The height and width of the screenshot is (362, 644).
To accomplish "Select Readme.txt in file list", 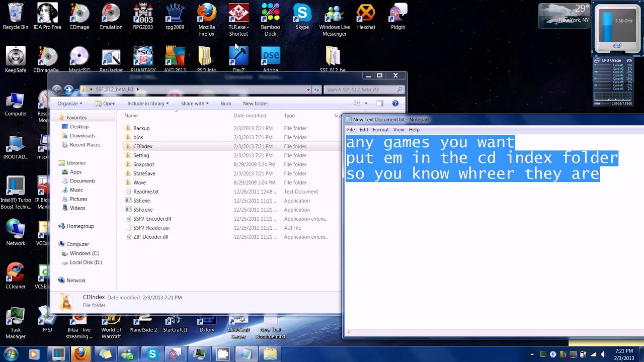I will click(146, 192).
